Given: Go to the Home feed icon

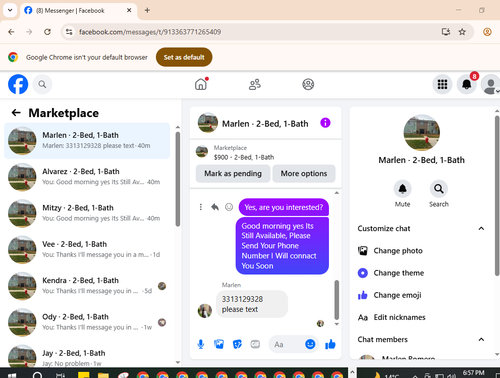Looking at the screenshot, I should click(201, 84).
